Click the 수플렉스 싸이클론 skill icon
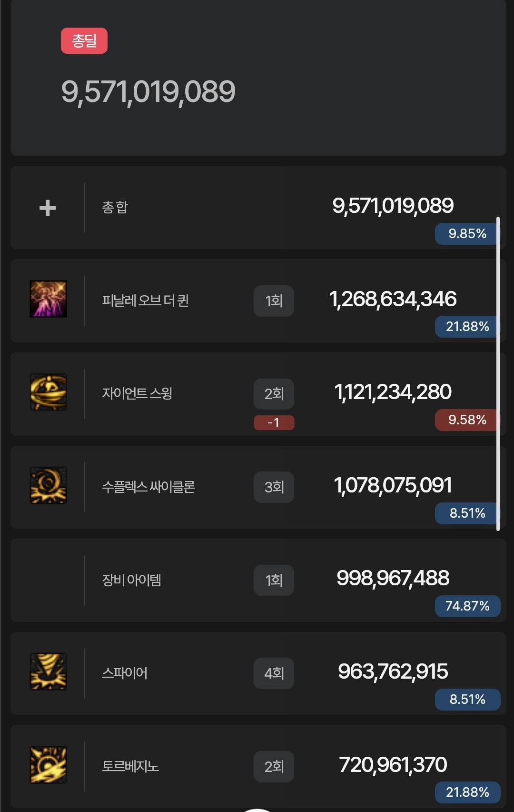 [48, 485]
